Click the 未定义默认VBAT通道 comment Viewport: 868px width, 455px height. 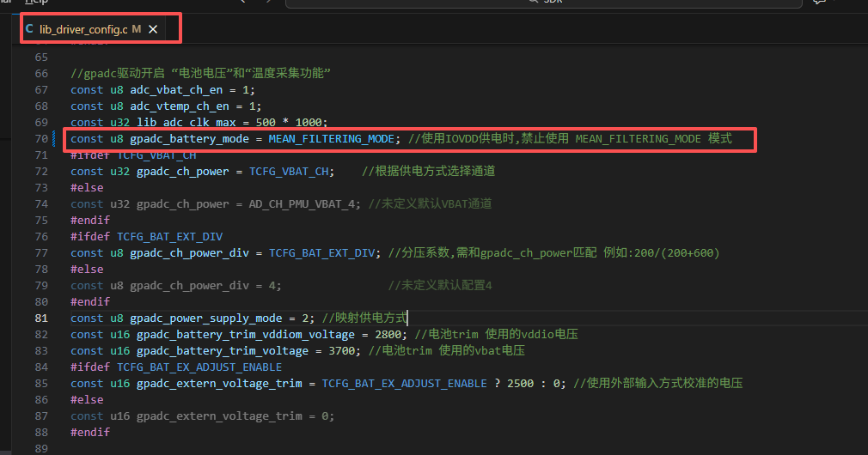tap(430, 204)
